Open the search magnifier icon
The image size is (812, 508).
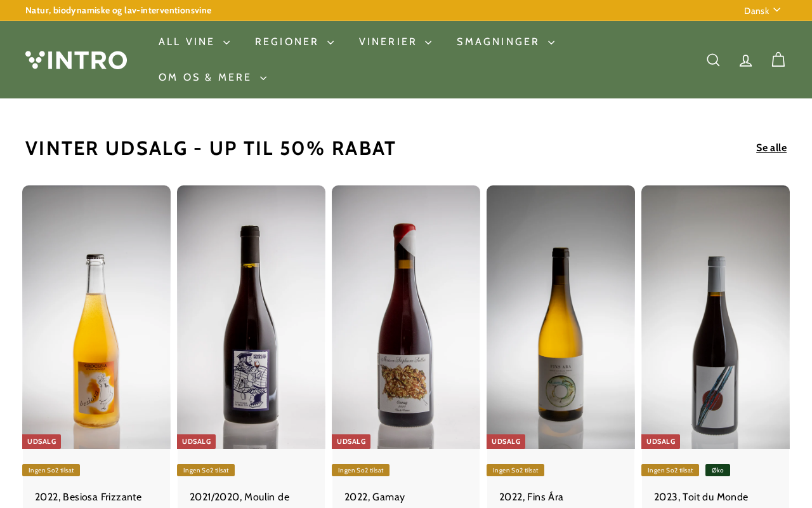(713, 60)
